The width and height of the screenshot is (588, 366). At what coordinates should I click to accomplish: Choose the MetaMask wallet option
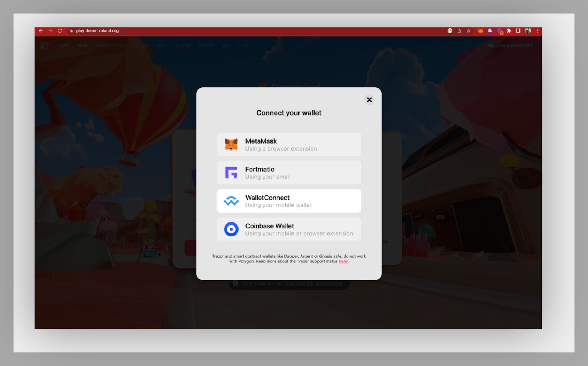click(x=289, y=144)
